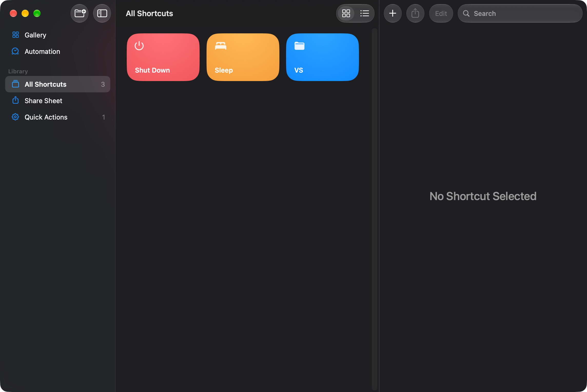The image size is (587, 392).
Task: Toggle the sidebar visibility button
Action: 102,13
